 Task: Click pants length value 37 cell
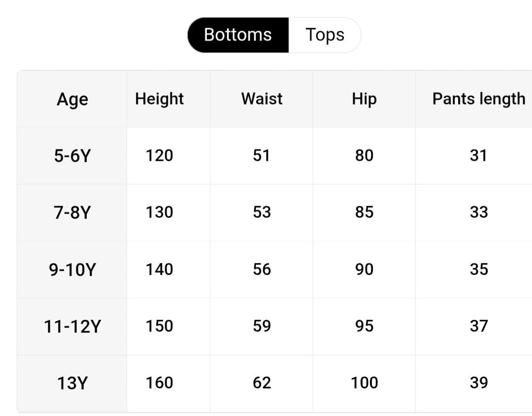coord(478,327)
